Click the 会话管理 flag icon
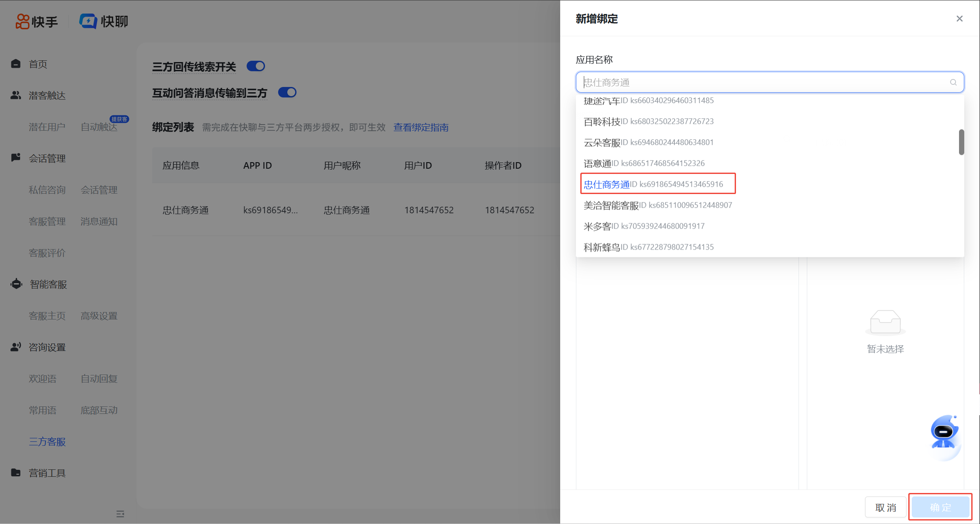 tap(16, 158)
